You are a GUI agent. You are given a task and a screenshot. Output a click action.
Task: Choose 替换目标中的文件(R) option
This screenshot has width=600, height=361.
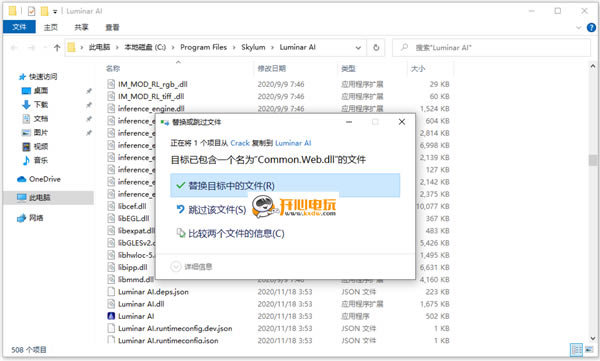point(285,186)
